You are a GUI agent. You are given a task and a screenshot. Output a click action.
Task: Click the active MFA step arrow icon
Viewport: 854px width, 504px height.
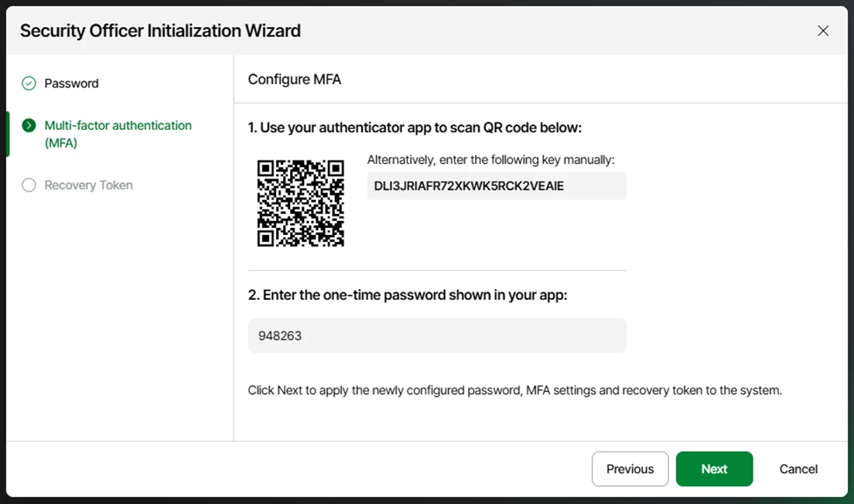click(x=29, y=125)
